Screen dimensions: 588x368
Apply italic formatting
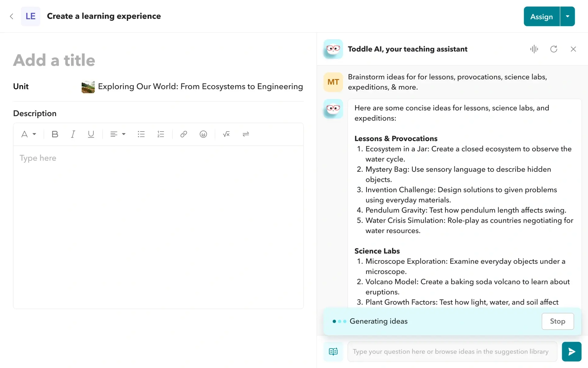tap(73, 134)
